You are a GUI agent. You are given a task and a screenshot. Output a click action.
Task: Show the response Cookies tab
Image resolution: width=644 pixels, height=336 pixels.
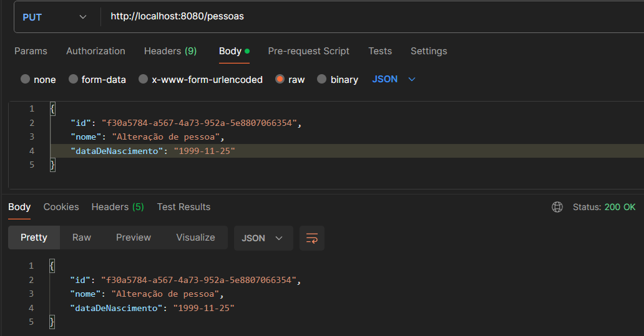61,207
